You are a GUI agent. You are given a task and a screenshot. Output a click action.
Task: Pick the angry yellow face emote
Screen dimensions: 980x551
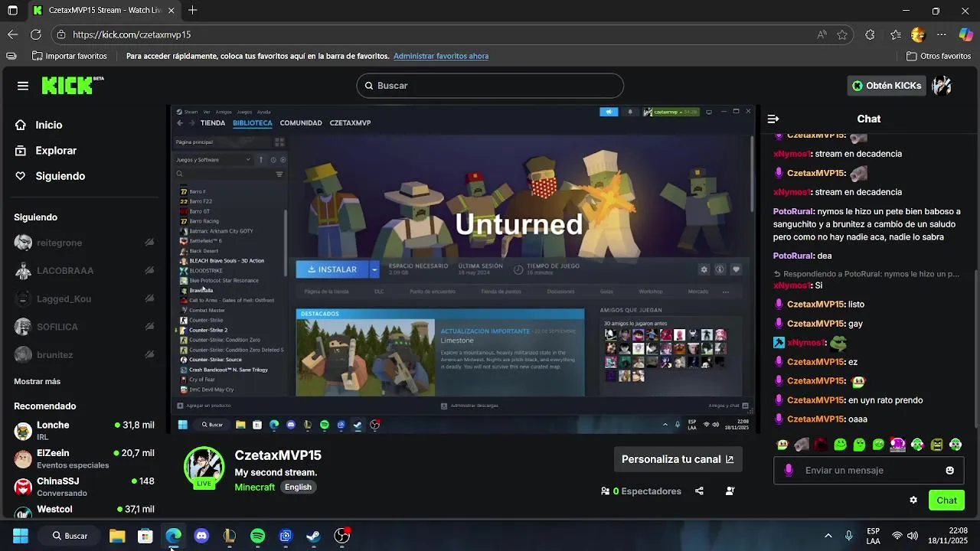936,445
